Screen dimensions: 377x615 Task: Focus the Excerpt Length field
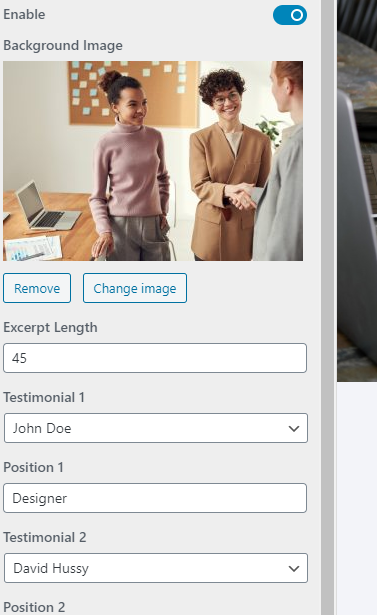pos(155,358)
